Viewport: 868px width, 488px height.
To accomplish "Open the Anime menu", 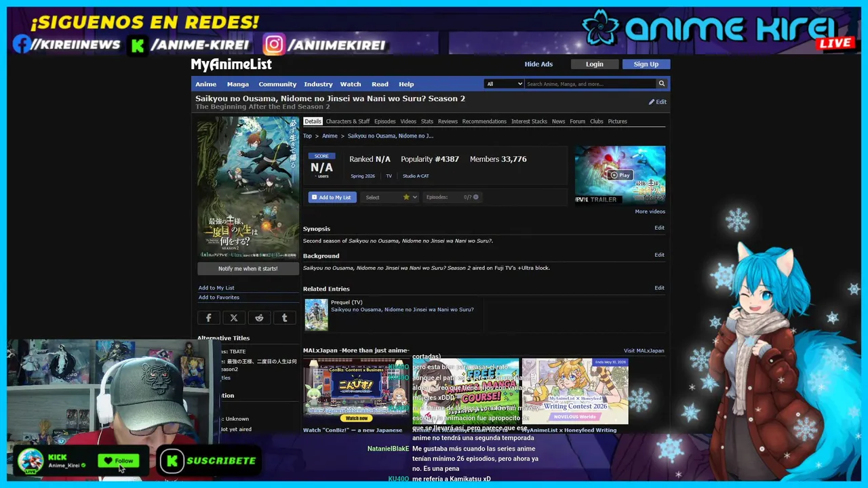I will tap(206, 84).
